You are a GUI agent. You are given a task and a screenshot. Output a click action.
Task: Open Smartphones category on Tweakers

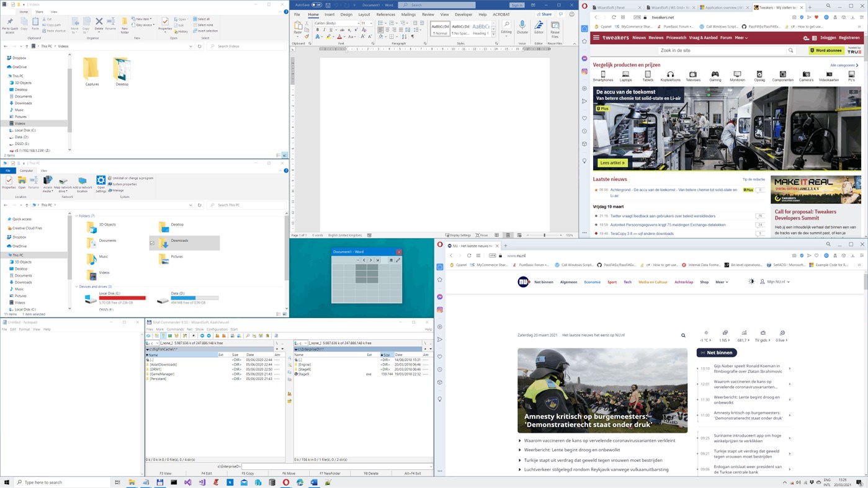tap(603, 76)
